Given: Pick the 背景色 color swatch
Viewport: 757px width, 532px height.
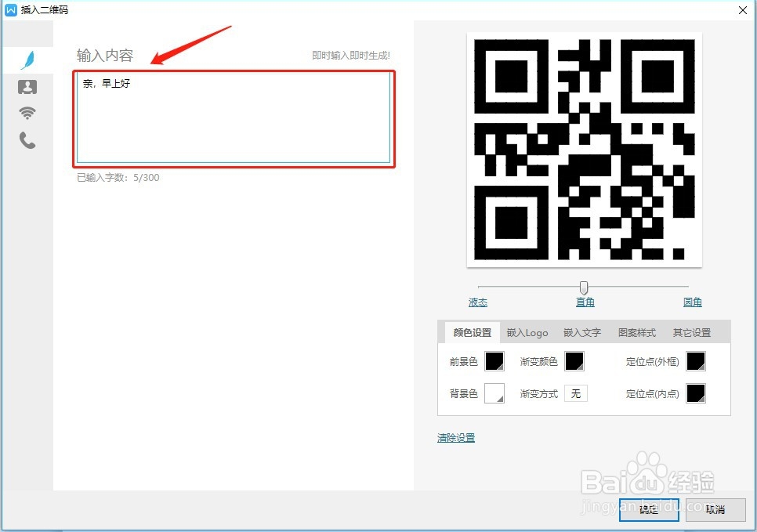Looking at the screenshot, I should point(494,393).
